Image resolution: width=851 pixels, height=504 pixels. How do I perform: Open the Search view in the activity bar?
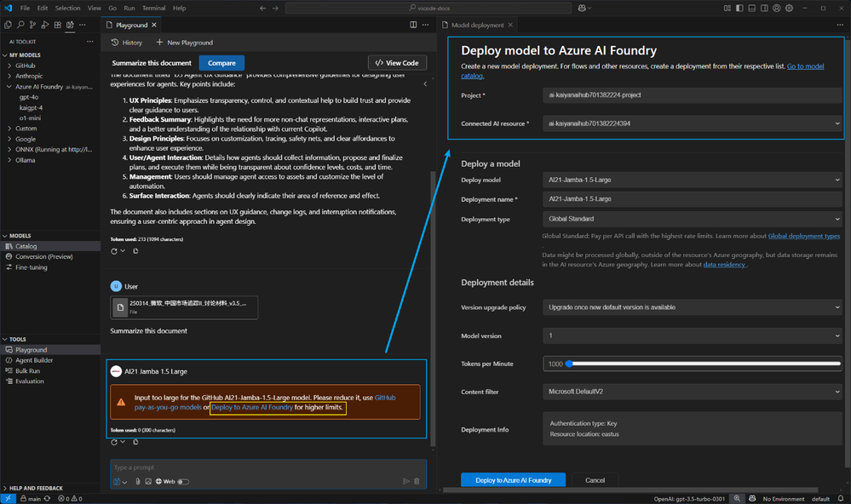point(20,25)
